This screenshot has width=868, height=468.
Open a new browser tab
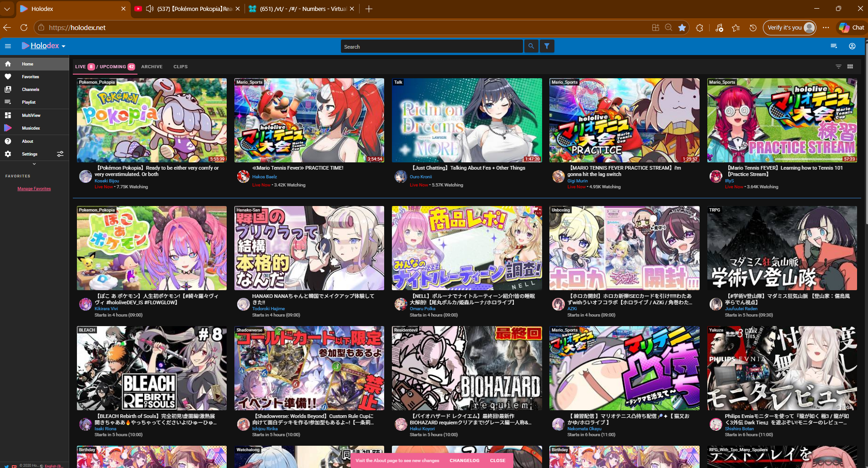[x=369, y=9]
